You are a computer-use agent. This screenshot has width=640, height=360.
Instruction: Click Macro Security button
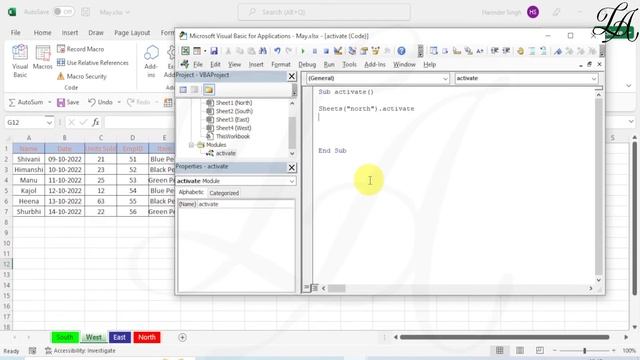coord(82,76)
